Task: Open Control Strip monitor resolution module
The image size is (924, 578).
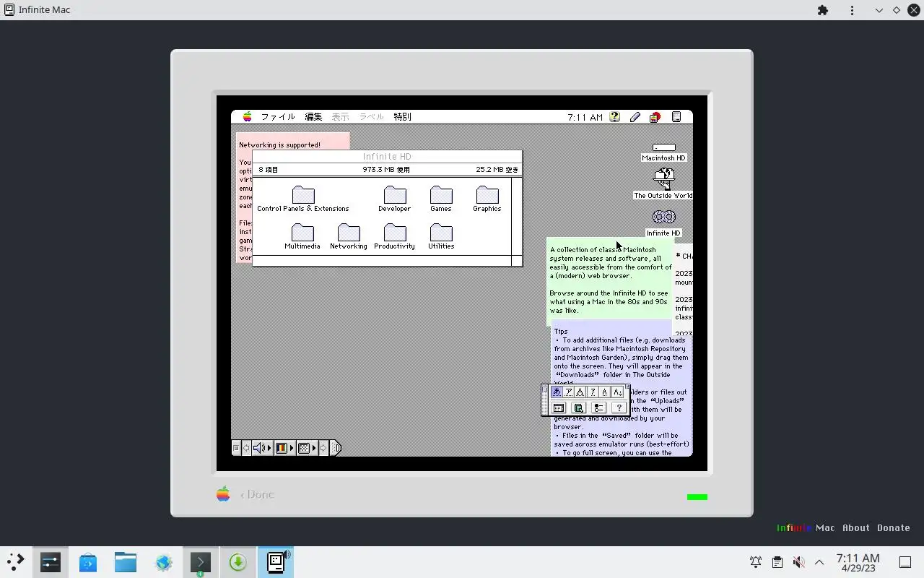Action: (x=304, y=448)
